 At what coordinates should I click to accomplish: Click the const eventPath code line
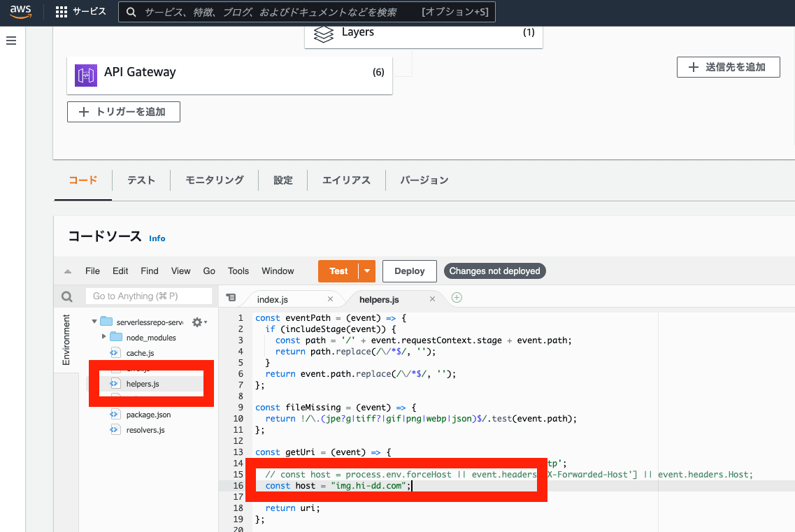[x=331, y=319]
